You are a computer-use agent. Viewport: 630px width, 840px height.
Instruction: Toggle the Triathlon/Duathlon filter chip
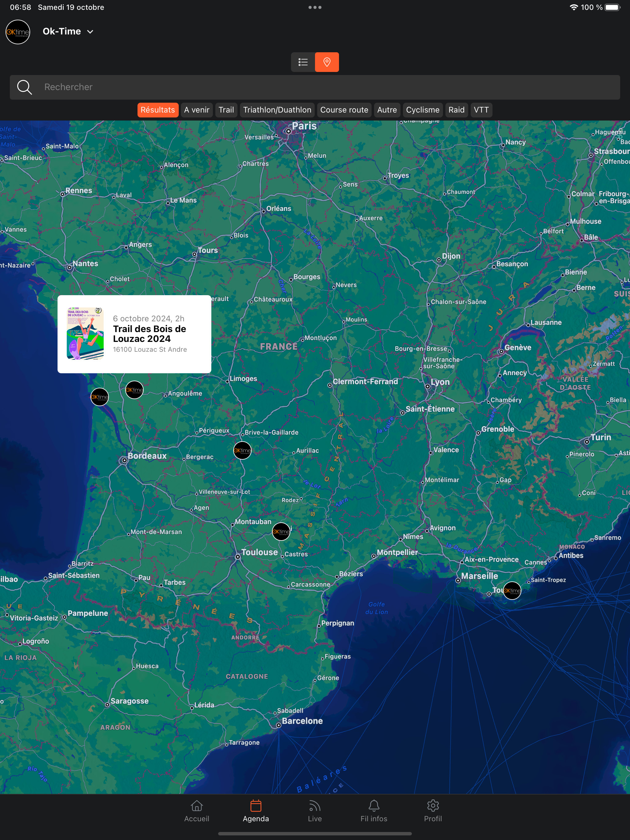click(277, 110)
